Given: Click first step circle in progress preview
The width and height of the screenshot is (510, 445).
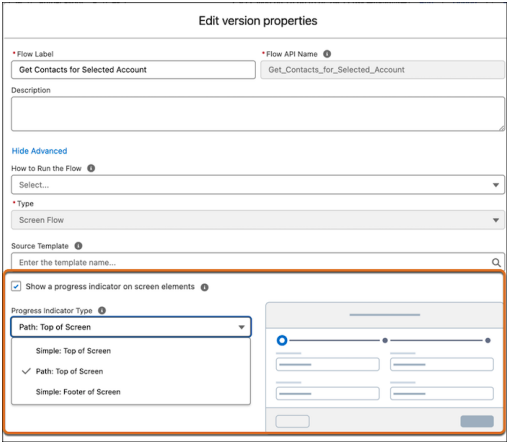Looking at the screenshot, I should pyautogui.click(x=282, y=340).
